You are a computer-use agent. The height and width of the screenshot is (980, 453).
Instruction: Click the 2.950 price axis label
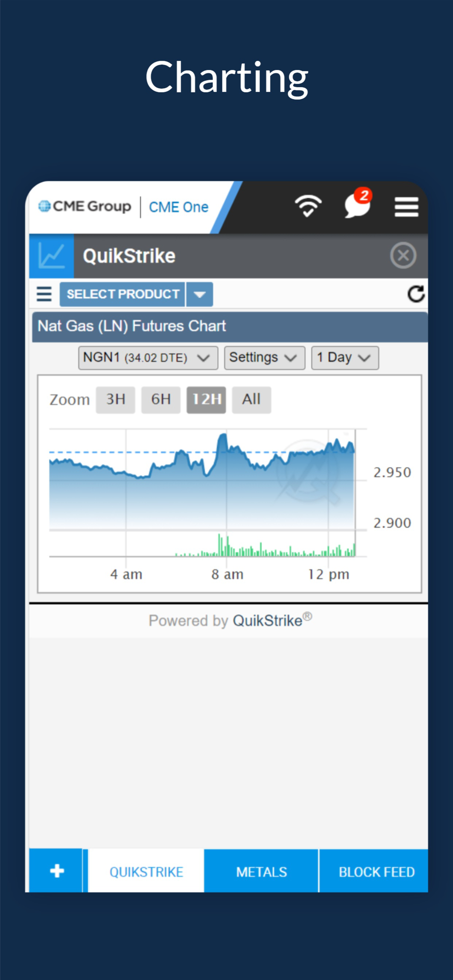pyautogui.click(x=392, y=472)
